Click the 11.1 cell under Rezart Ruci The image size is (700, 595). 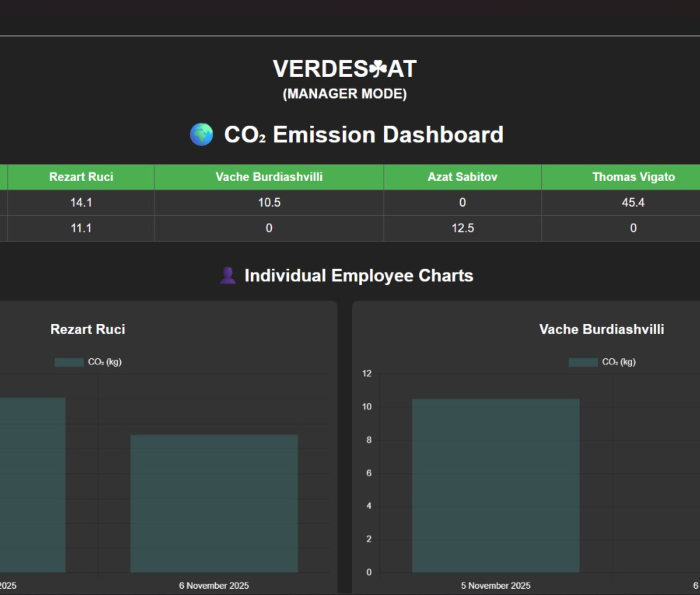(81, 228)
